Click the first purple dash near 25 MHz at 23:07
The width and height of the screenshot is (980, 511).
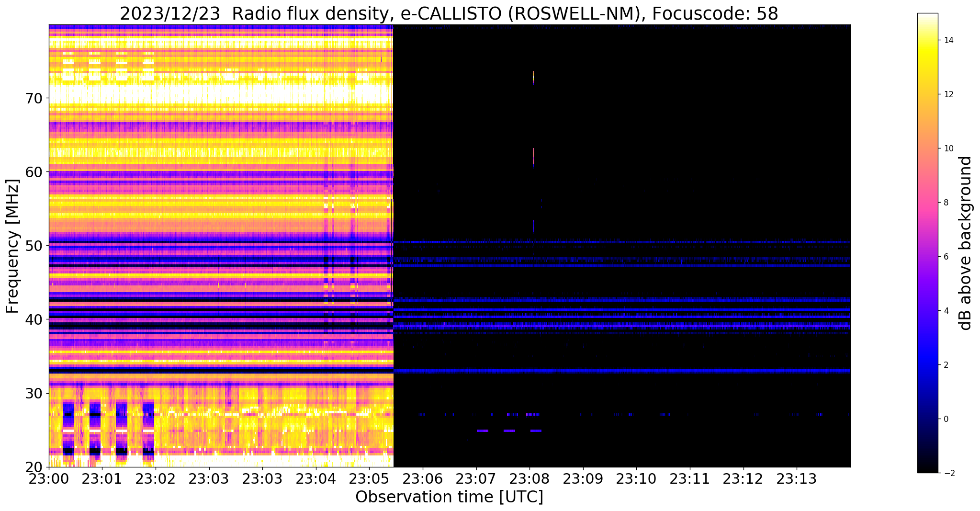pos(483,431)
